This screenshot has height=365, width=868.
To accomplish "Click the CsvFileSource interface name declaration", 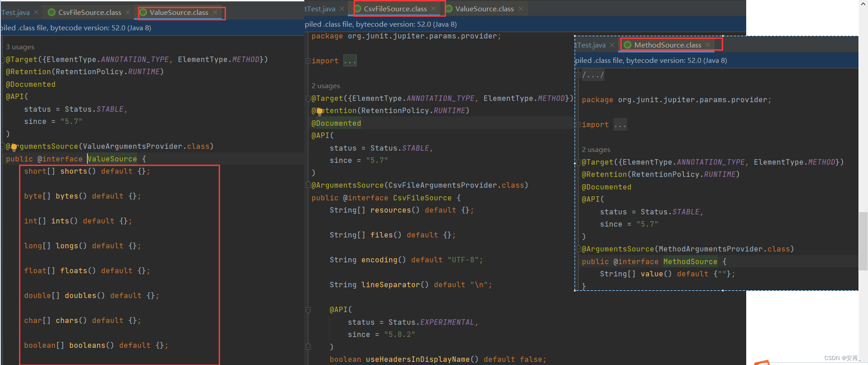I will [422, 198].
